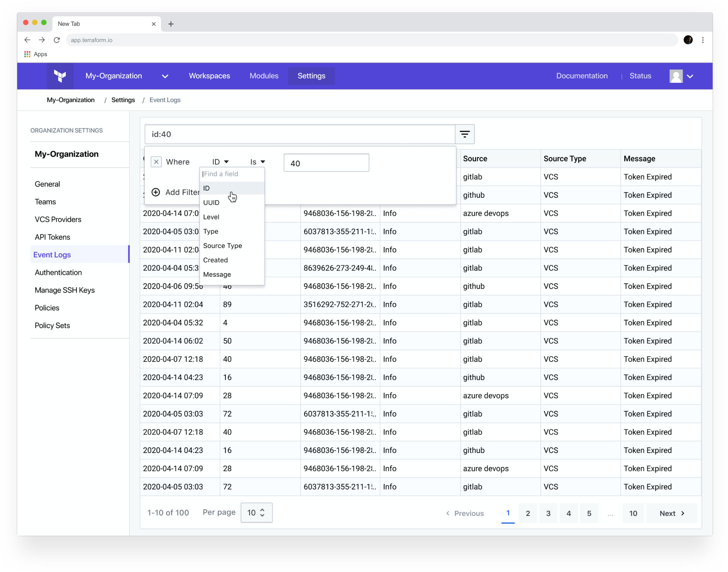Open the filter options icon beside search bar

(465, 134)
